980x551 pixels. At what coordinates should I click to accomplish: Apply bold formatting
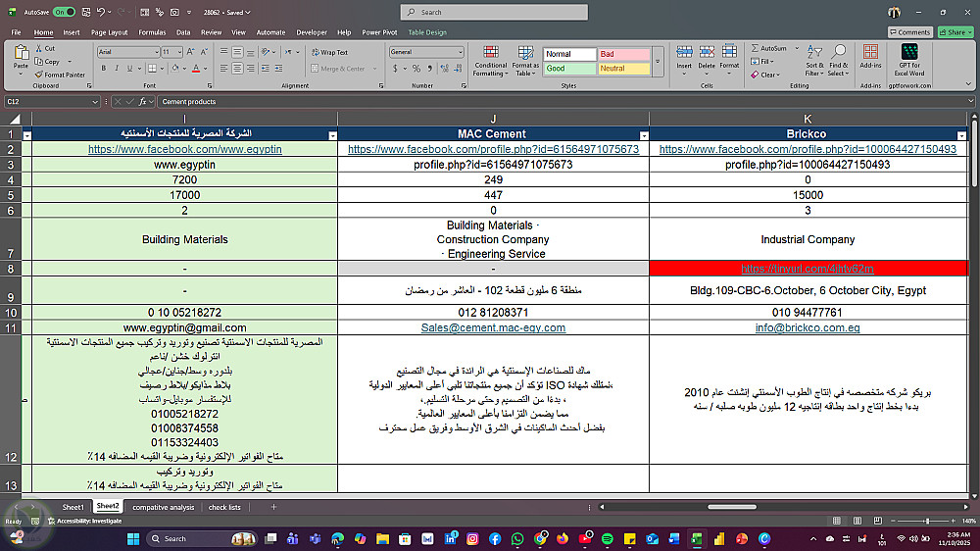click(104, 69)
